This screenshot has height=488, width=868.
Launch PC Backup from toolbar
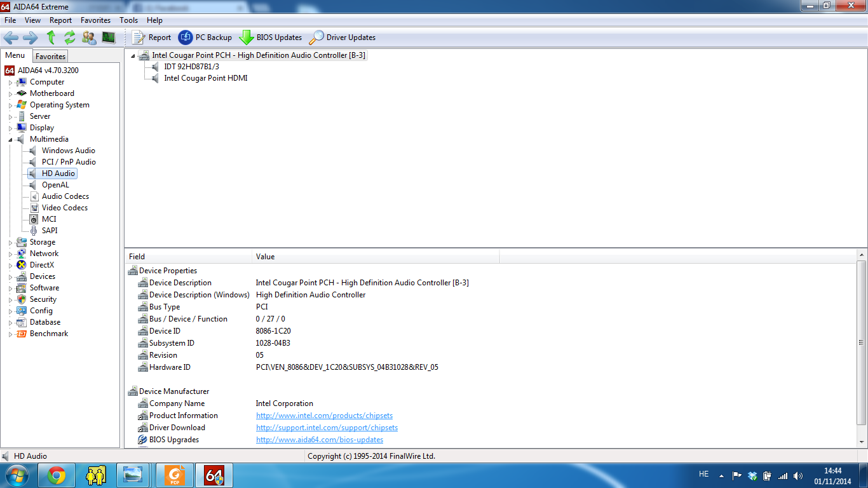coord(186,37)
